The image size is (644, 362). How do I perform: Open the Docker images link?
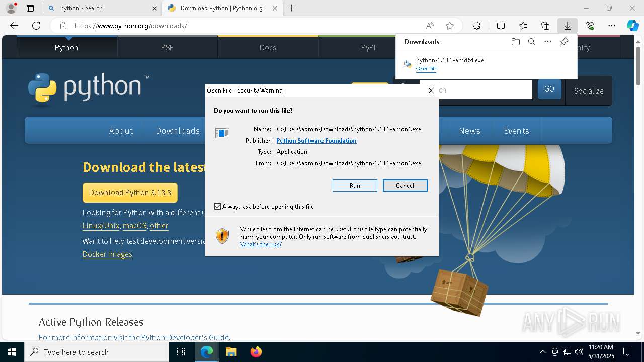coord(107,254)
